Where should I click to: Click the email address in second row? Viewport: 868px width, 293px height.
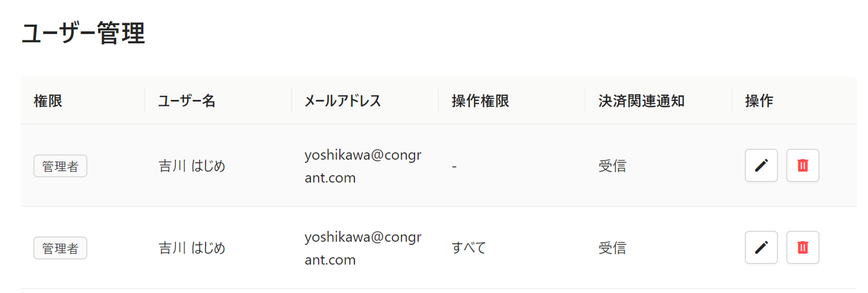[x=363, y=248]
